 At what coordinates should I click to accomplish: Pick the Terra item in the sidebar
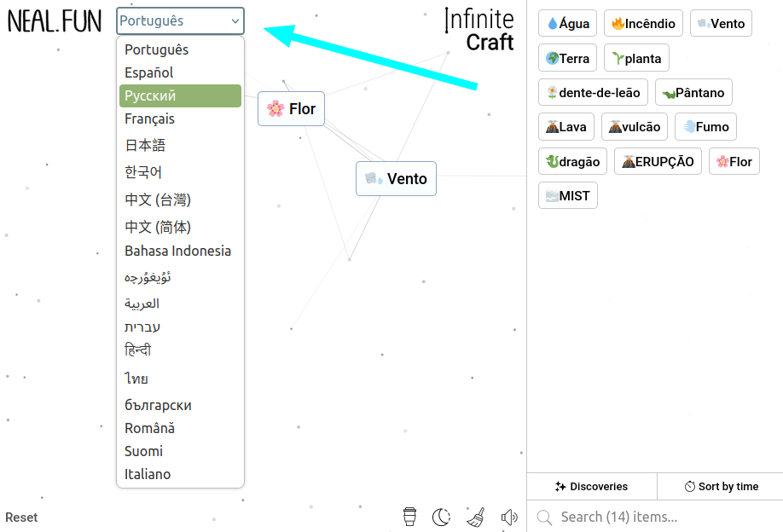pyautogui.click(x=568, y=58)
